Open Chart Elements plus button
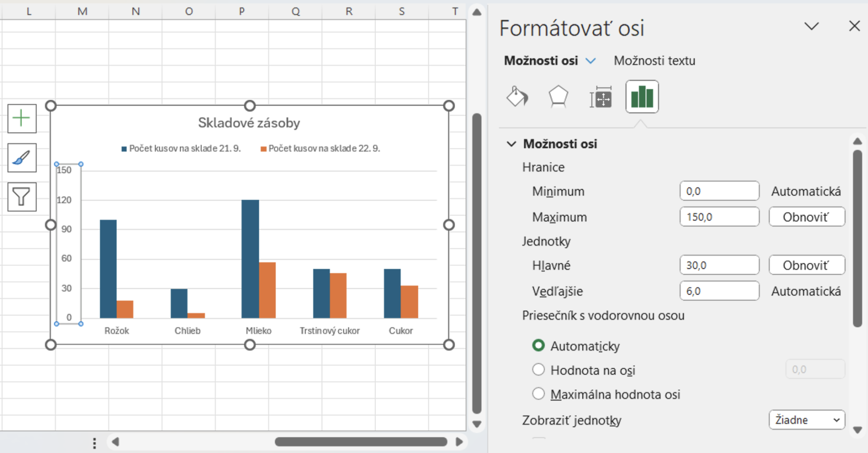 tap(22, 119)
